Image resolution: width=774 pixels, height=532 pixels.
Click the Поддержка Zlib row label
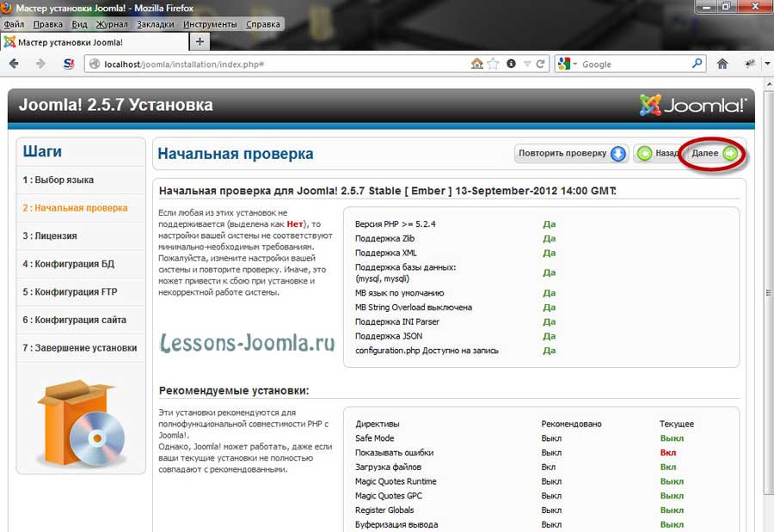[x=385, y=238]
